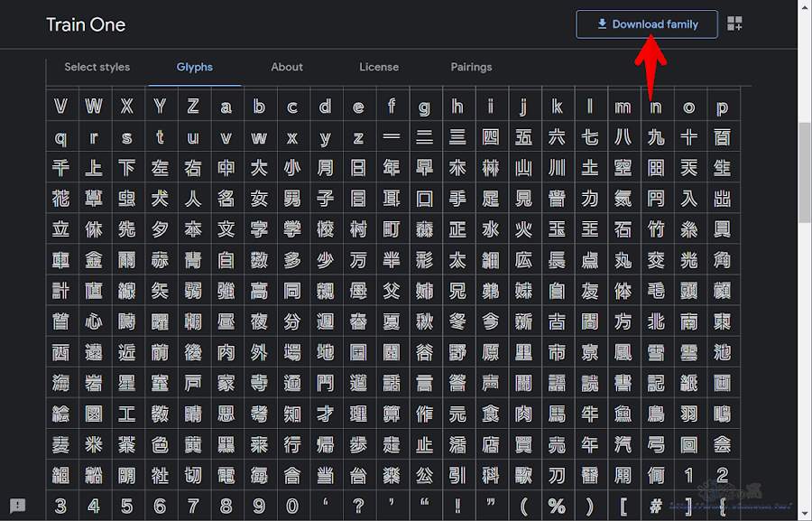Switch to the About tab
Viewport: 812px width, 521px height.
tap(287, 67)
